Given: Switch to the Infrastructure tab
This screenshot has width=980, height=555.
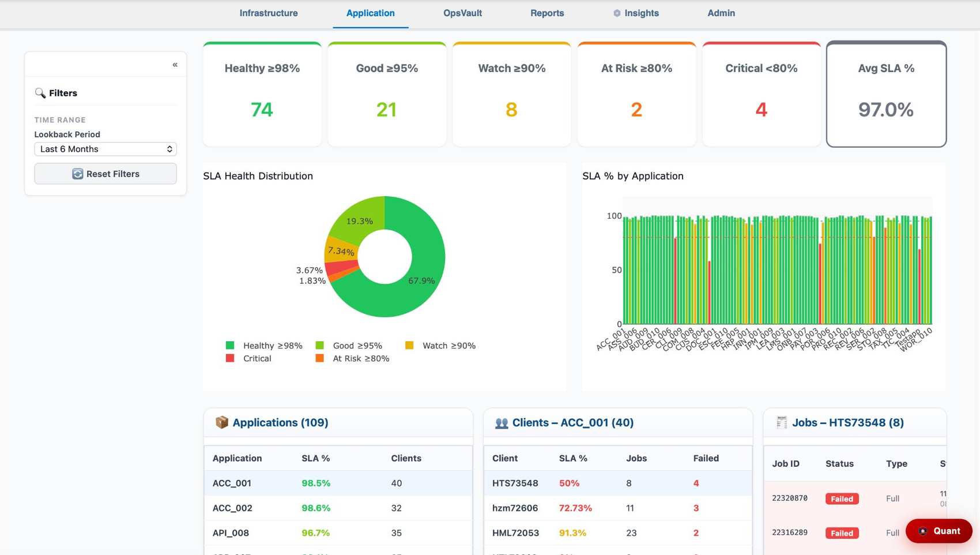Looking at the screenshot, I should click(269, 13).
